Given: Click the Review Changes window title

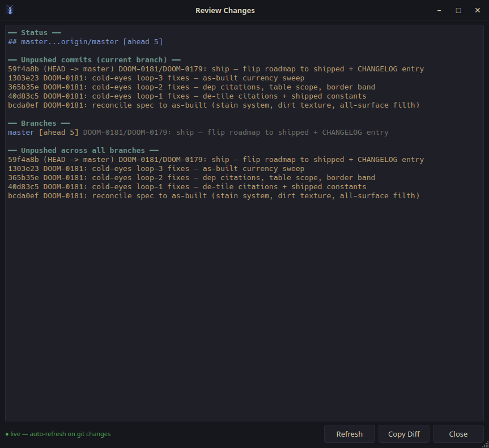Looking at the screenshot, I should pyautogui.click(x=225, y=11).
